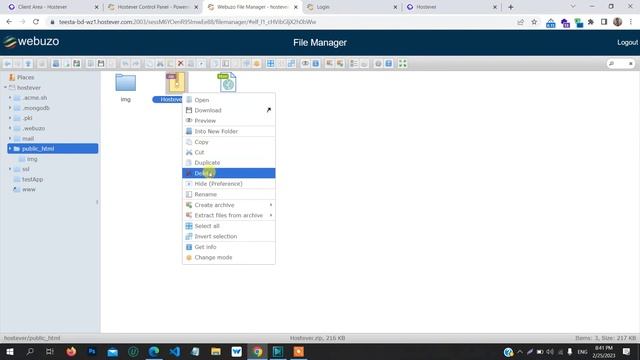Viewport: 640px width, 360px height.
Task: Click the New folder toolbar icon
Action: pos(56,64)
